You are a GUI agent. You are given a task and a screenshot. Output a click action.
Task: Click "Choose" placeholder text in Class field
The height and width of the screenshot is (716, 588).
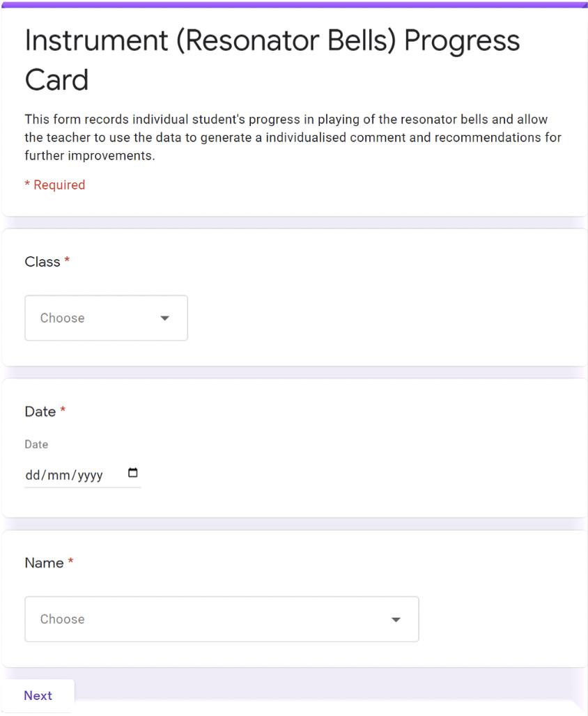point(62,318)
